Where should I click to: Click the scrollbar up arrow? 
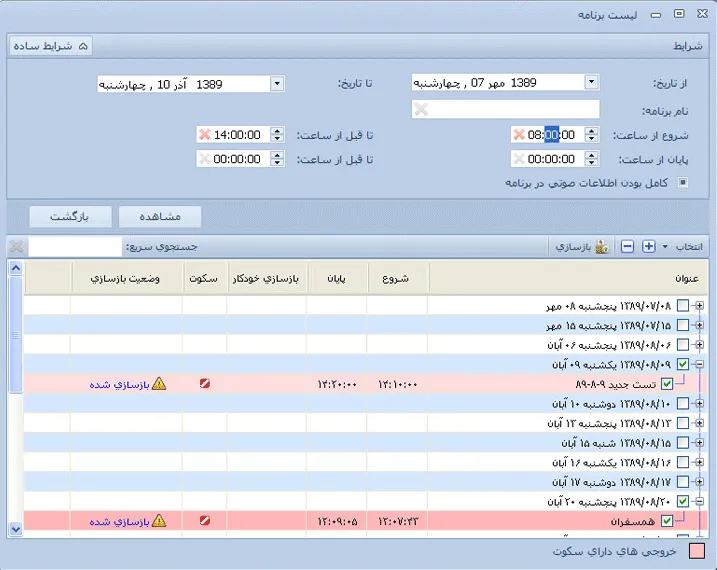16,268
